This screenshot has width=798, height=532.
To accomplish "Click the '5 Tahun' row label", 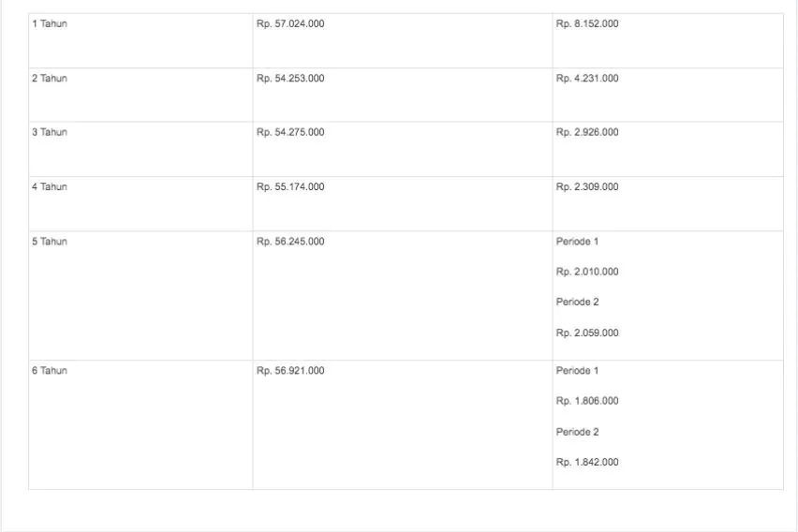I will 50,242.
